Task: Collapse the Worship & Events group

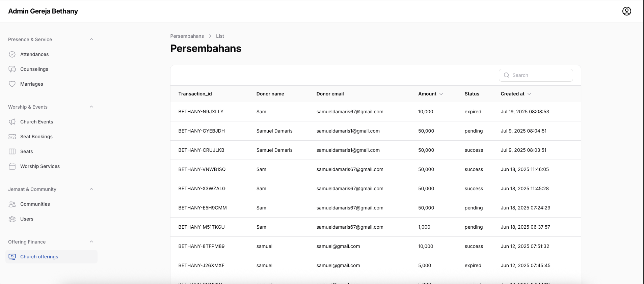Action: (91, 107)
